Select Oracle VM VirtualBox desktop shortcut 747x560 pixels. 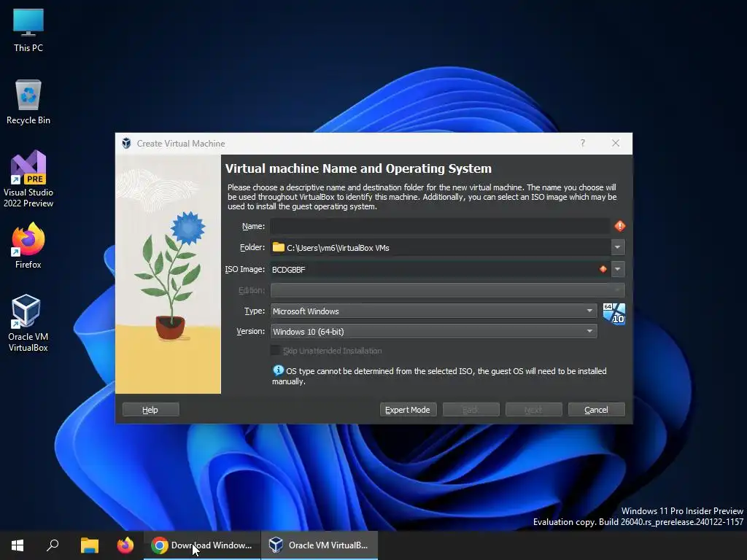pos(28,323)
